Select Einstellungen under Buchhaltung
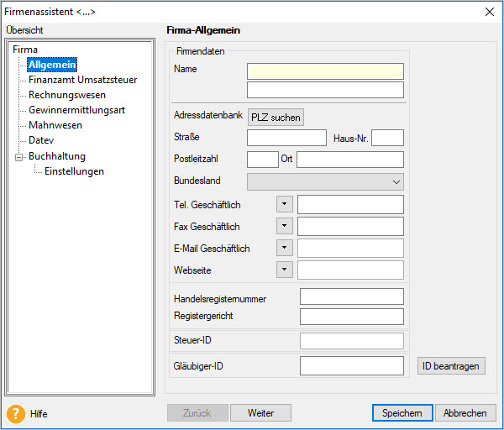Screen dimensions: 504x430 tap(74, 171)
